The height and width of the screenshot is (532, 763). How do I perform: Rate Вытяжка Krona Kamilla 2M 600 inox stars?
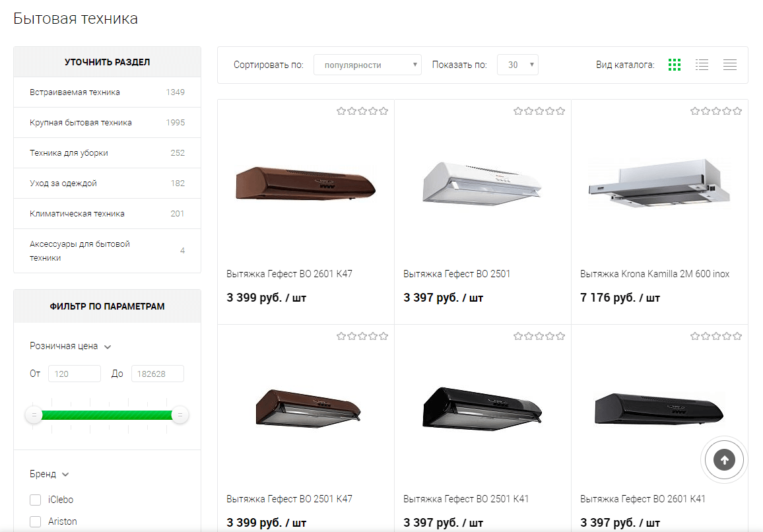click(x=716, y=111)
